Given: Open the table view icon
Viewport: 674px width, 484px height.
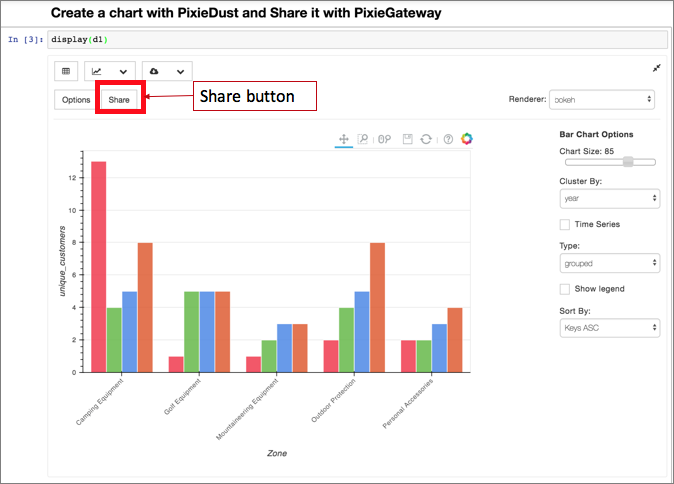Looking at the screenshot, I should pos(66,71).
